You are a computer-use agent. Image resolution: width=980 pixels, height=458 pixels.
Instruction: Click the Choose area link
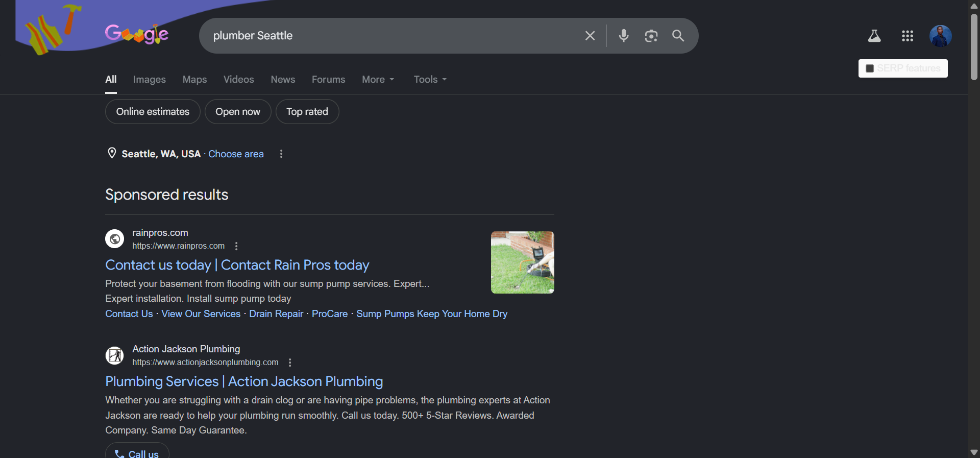[236, 154]
